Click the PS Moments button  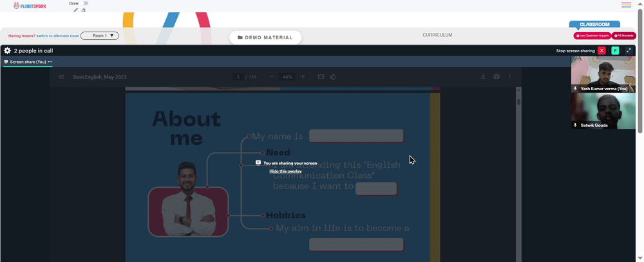pyautogui.click(x=624, y=36)
